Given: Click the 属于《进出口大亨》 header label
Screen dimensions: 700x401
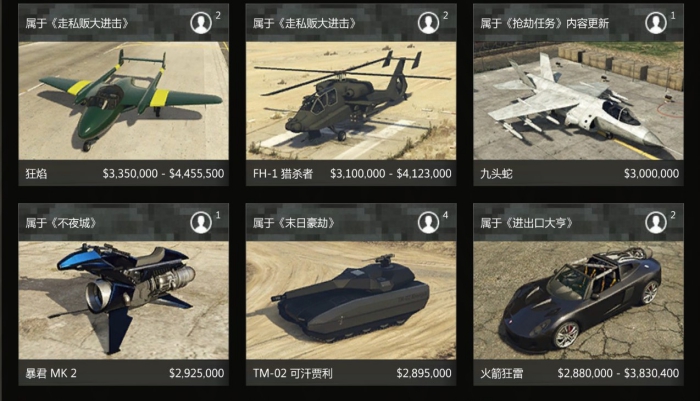Looking at the screenshot, I should pos(526,223).
